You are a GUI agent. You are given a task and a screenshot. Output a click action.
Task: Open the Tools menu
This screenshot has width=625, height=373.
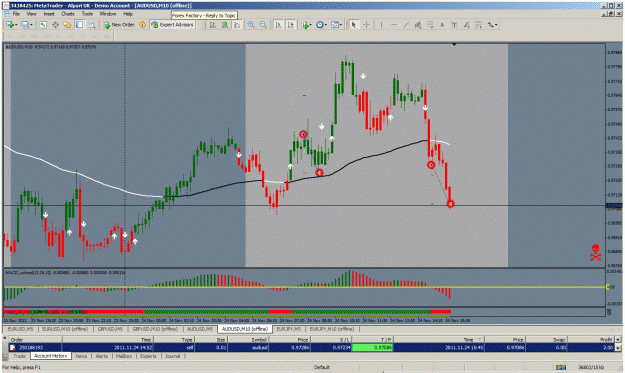[87, 14]
